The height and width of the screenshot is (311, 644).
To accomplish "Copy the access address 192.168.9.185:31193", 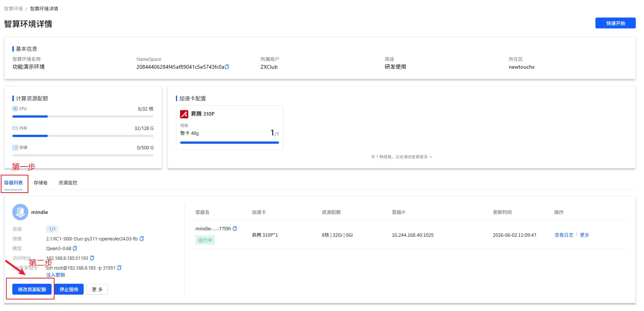I will click(x=92, y=258).
